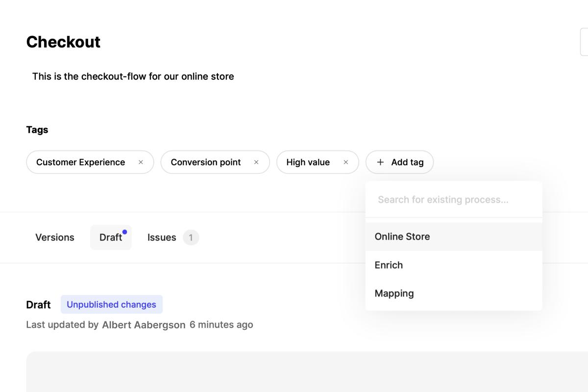Click the Customer Experience tag label
The height and width of the screenshot is (392, 588).
pos(80,162)
